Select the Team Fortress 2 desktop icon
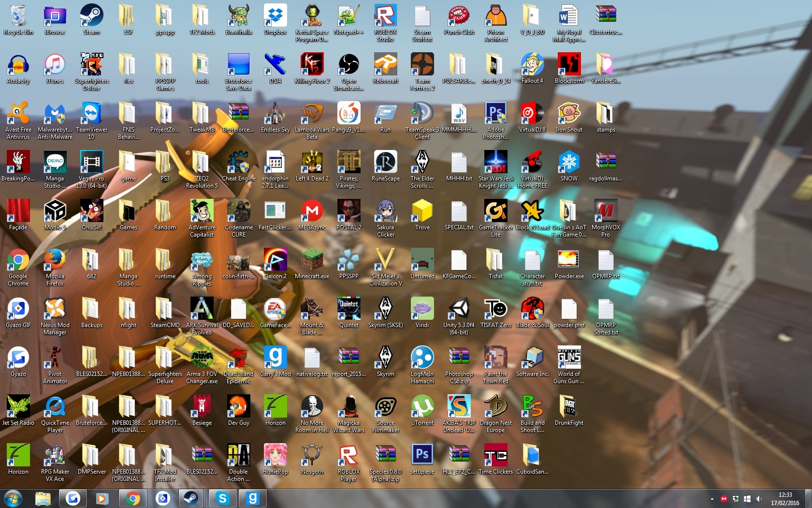Viewport: 812px width, 508px height. 422,72
